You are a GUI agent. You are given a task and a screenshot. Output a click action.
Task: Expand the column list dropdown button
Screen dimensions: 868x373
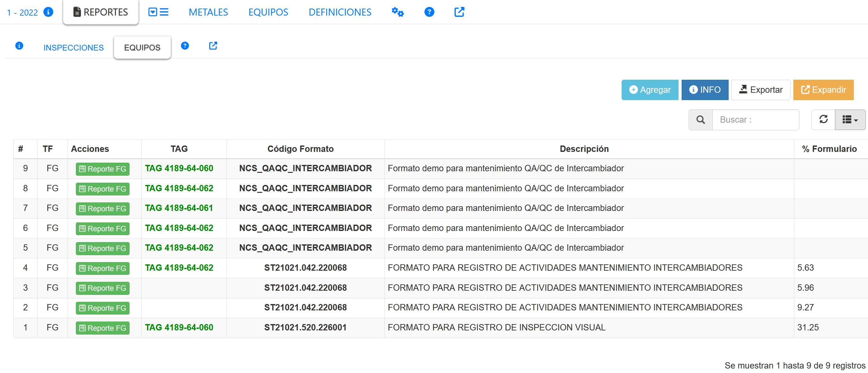point(850,120)
